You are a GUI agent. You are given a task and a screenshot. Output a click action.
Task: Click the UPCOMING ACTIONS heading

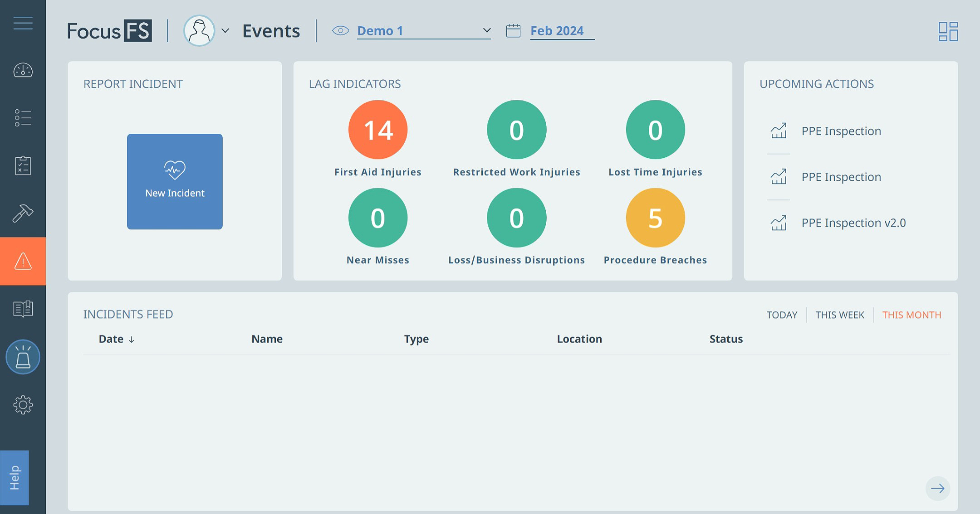[817, 84]
